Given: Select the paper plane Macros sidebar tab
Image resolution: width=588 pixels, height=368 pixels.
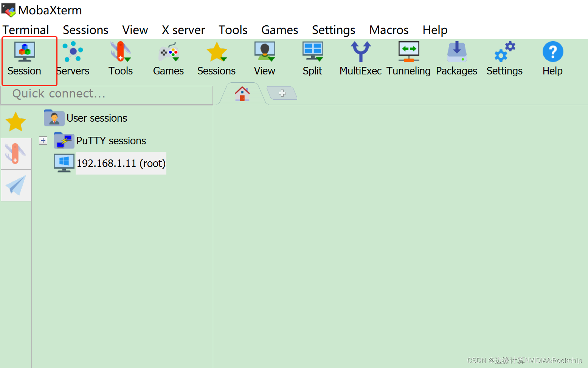Looking at the screenshot, I should [16, 185].
